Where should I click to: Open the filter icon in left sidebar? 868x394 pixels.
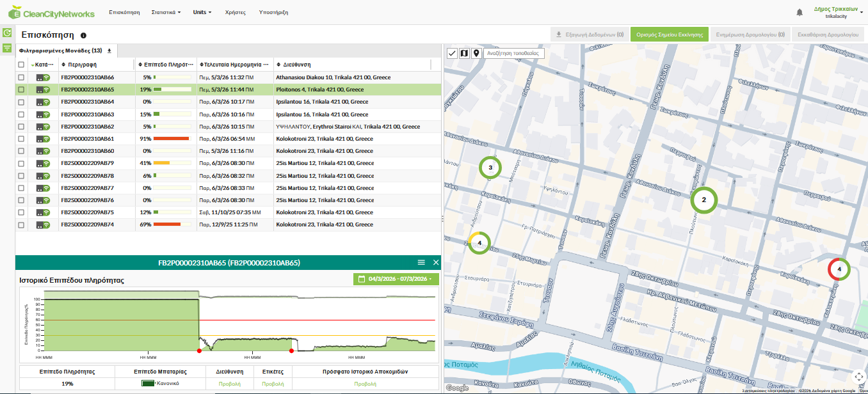pos(7,48)
